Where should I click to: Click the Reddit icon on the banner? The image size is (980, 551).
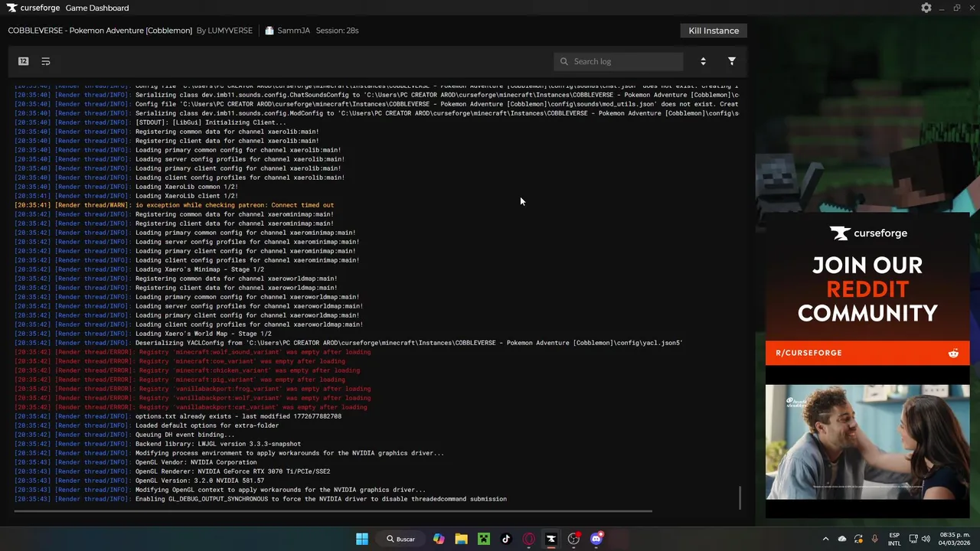(x=953, y=353)
